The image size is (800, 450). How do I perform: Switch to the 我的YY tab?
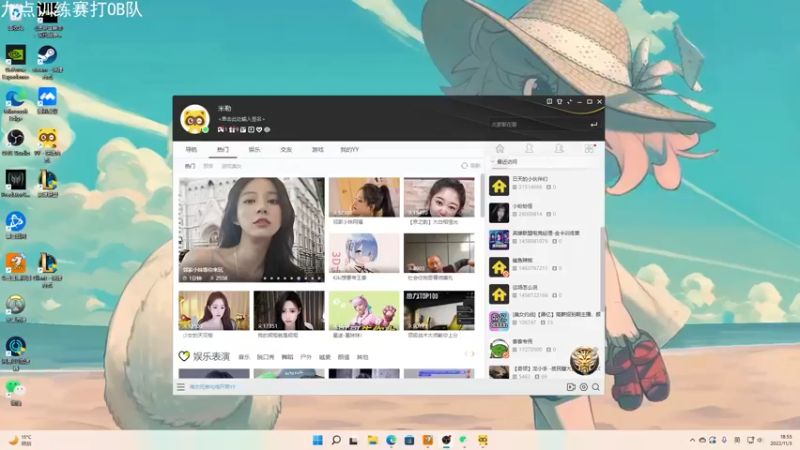coord(350,149)
